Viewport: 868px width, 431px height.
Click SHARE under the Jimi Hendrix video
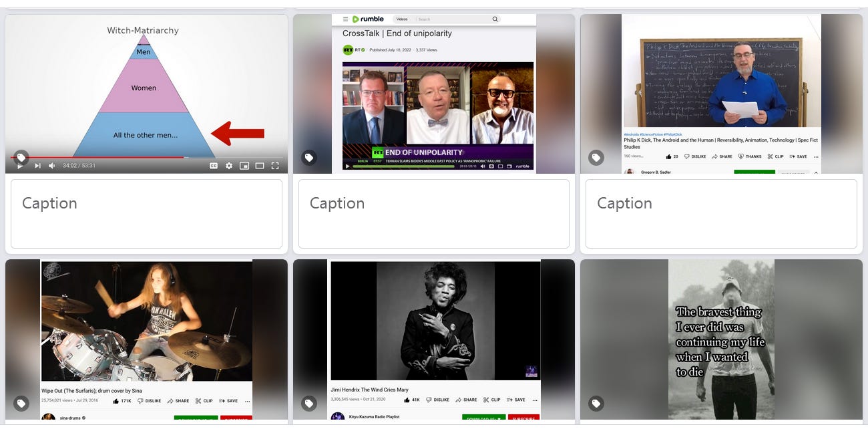pyautogui.click(x=465, y=400)
